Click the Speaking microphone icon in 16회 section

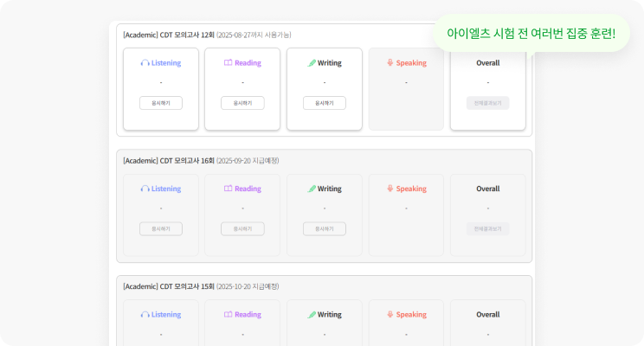[x=390, y=189]
